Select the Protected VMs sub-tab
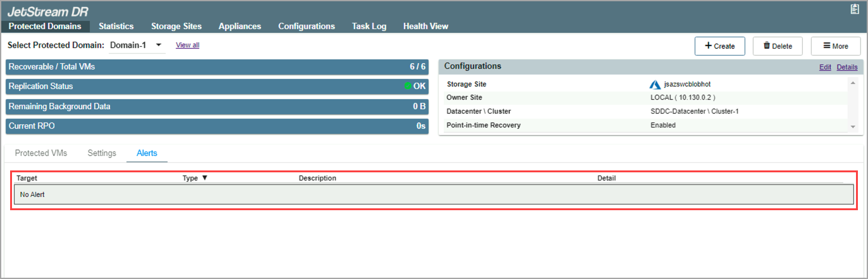Viewport: 868px width, 279px height. (x=41, y=153)
